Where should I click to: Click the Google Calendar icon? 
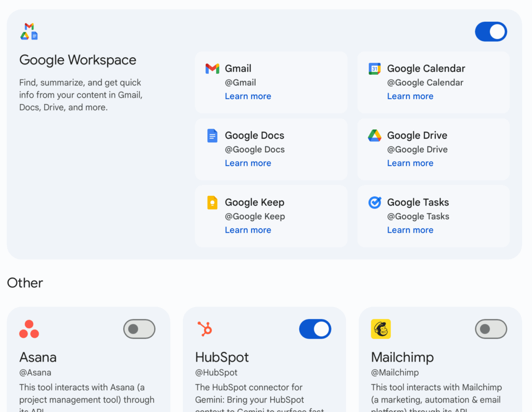click(x=375, y=69)
